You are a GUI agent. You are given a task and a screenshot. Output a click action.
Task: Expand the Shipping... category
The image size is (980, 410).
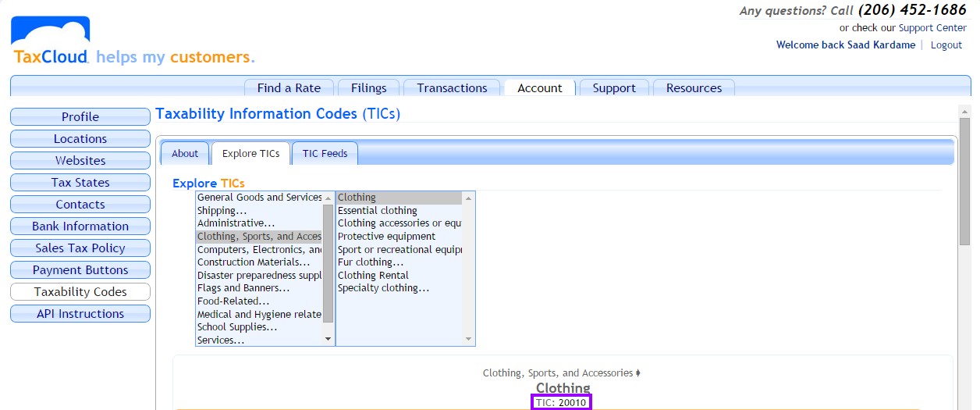click(x=222, y=211)
